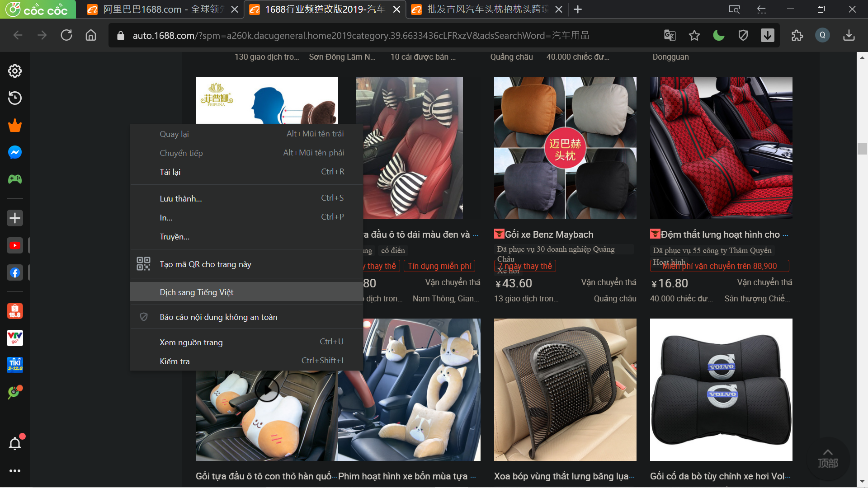
Task: Open a new tab with the plus button
Action: 578,9
